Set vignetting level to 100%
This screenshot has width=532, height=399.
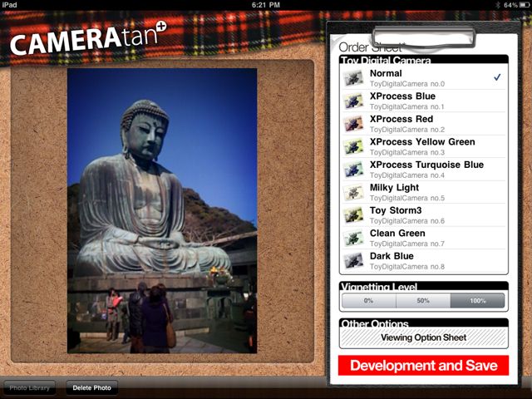[478, 301]
